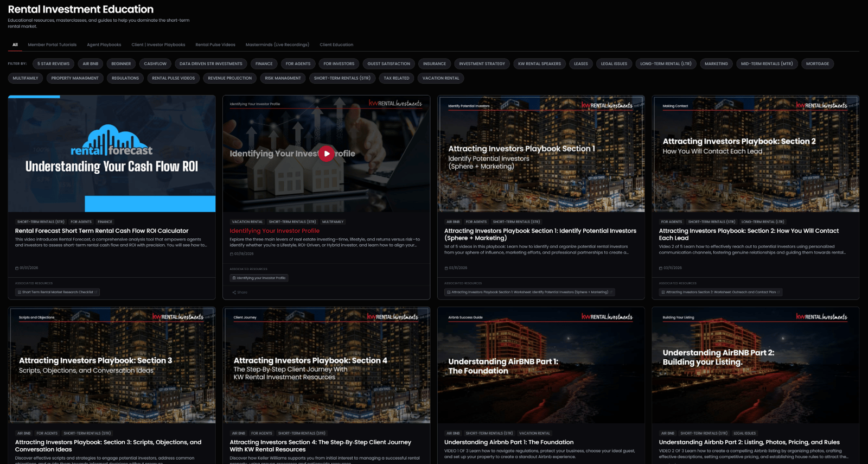868x464 pixels.
Task: Open the Short Term Rental Market Research Checklist resource
Action: click(58, 292)
